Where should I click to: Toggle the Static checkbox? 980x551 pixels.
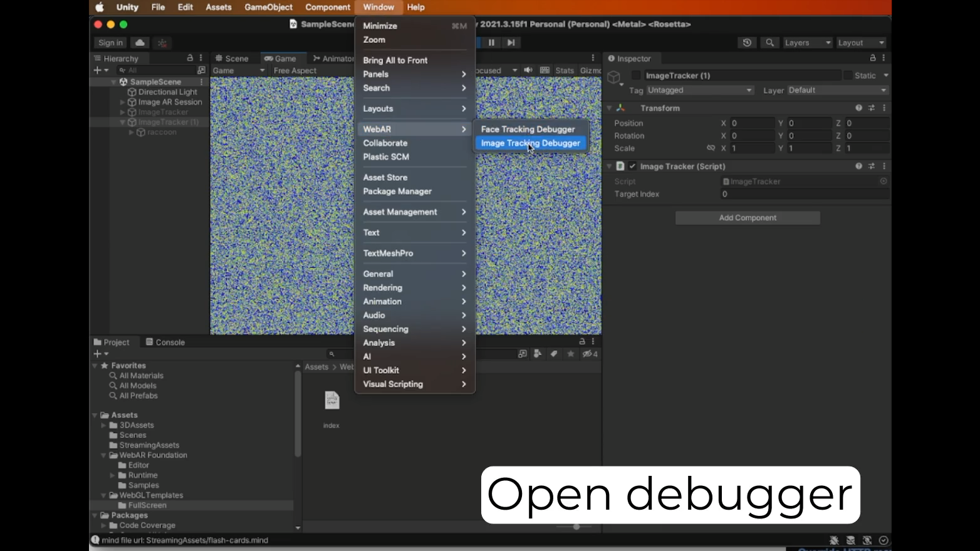(x=848, y=75)
